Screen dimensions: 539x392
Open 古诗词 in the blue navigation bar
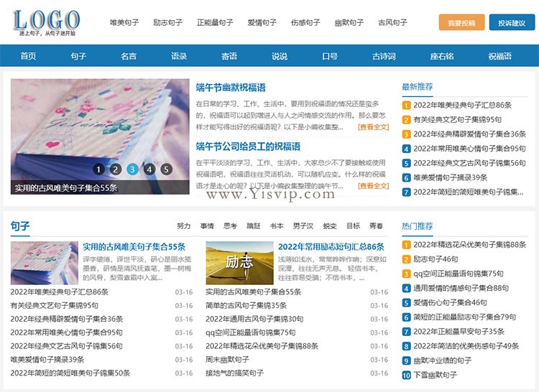[384, 56]
